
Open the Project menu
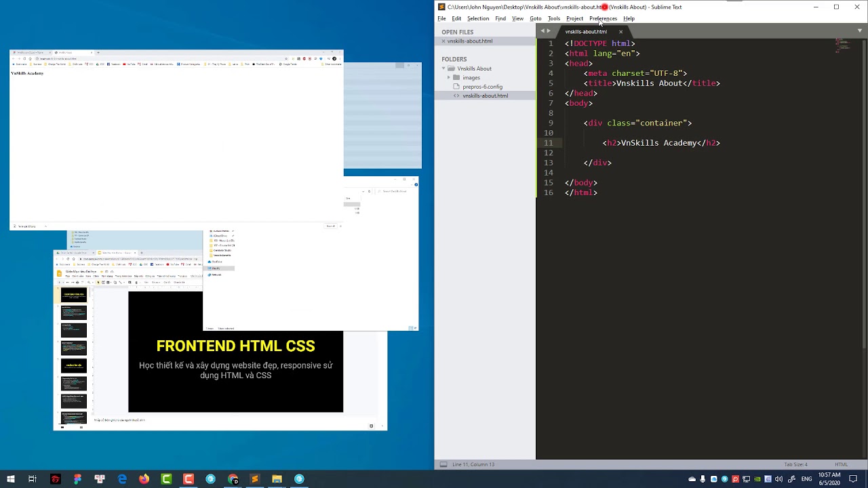tap(574, 18)
